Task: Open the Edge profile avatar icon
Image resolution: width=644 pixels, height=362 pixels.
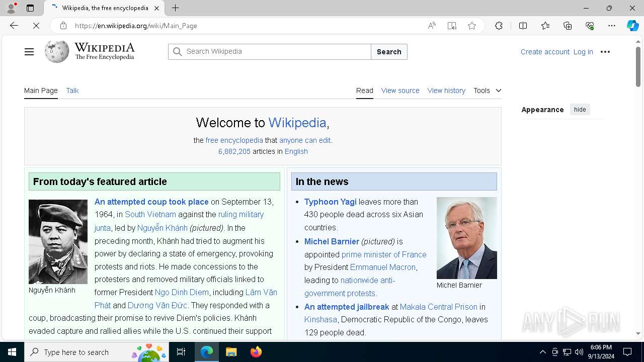Action: click(x=11, y=8)
